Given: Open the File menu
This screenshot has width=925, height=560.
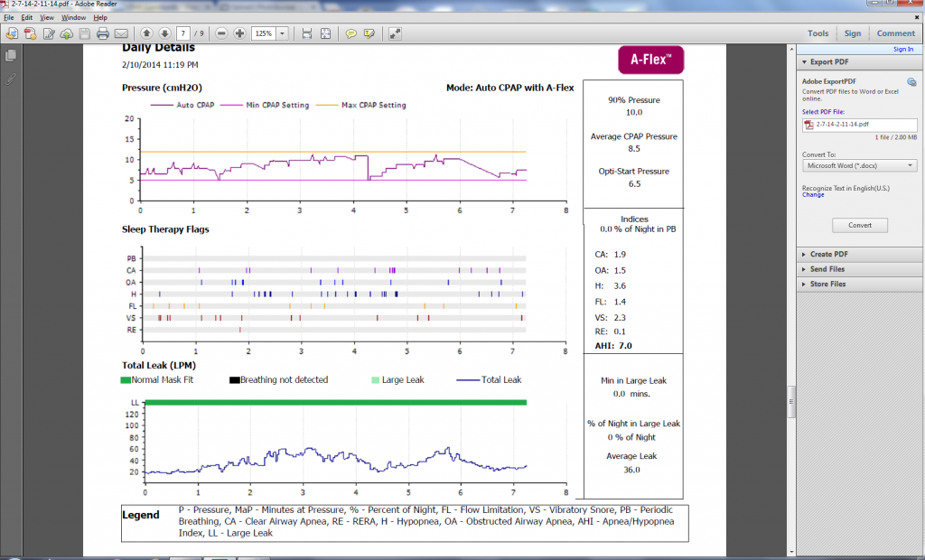Looking at the screenshot, I should (x=9, y=18).
